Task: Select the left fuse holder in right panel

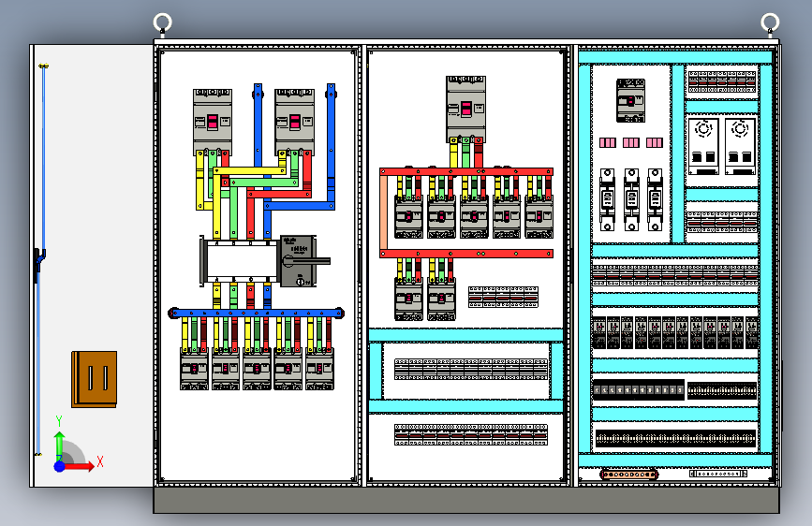Action: [x=607, y=199]
